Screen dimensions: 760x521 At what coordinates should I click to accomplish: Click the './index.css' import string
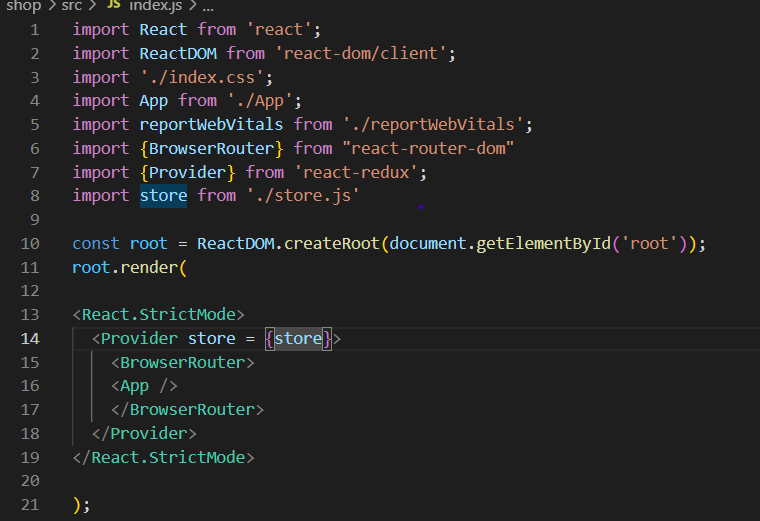pyautogui.click(x=203, y=78)
